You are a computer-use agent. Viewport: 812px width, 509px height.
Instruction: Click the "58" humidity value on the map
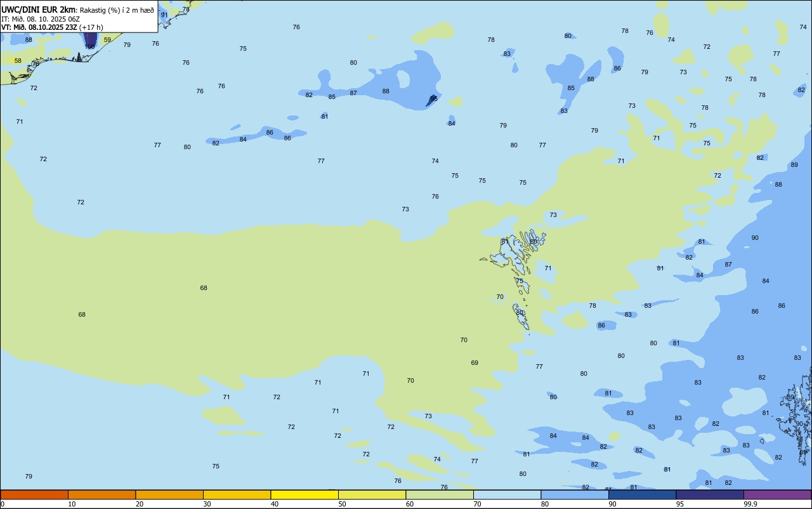coord(18,61)
